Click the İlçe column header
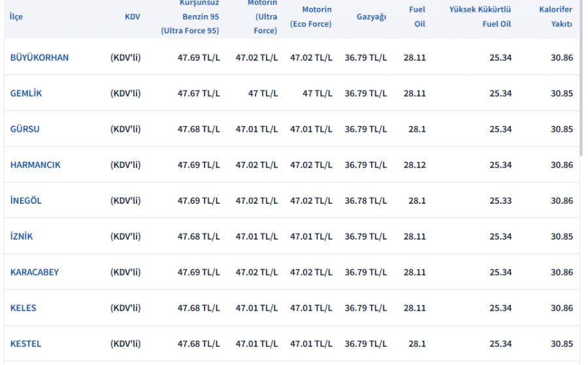 click(16, 17)
